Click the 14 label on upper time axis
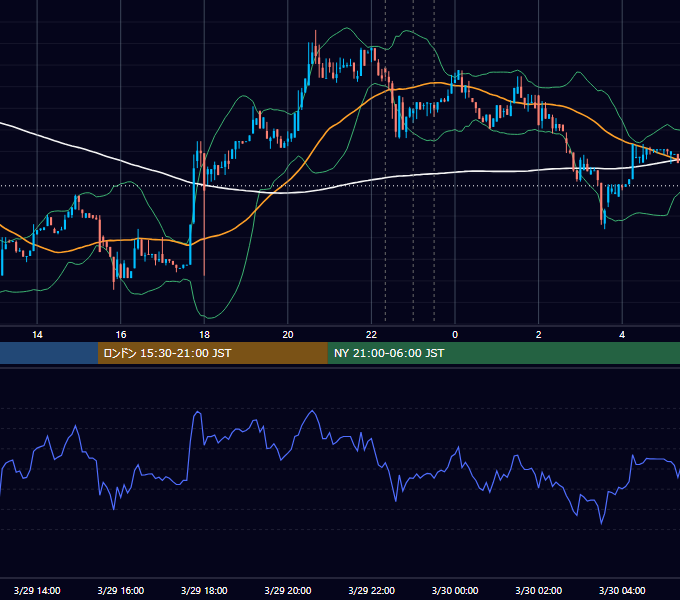The image size is (680, 600). tap(37, 335)
